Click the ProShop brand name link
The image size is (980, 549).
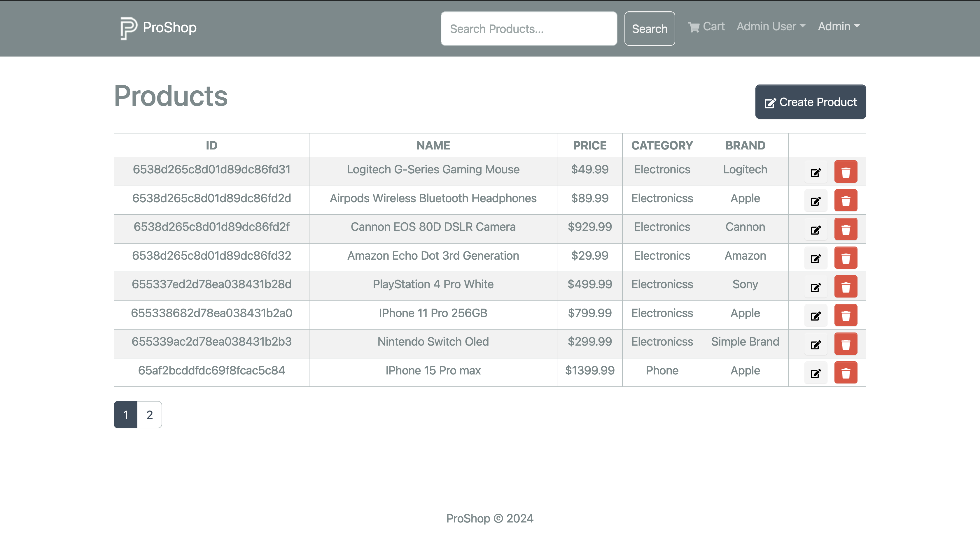[170, 28]
